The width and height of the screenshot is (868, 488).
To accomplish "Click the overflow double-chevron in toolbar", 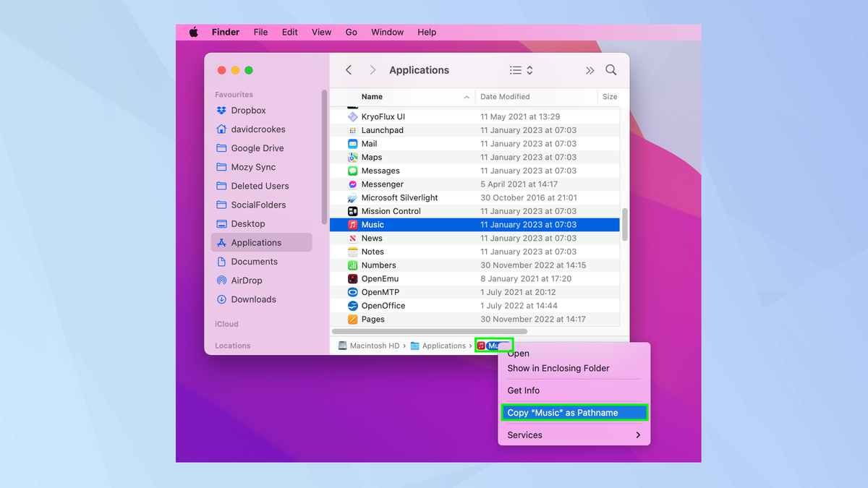I will [590, 69].
